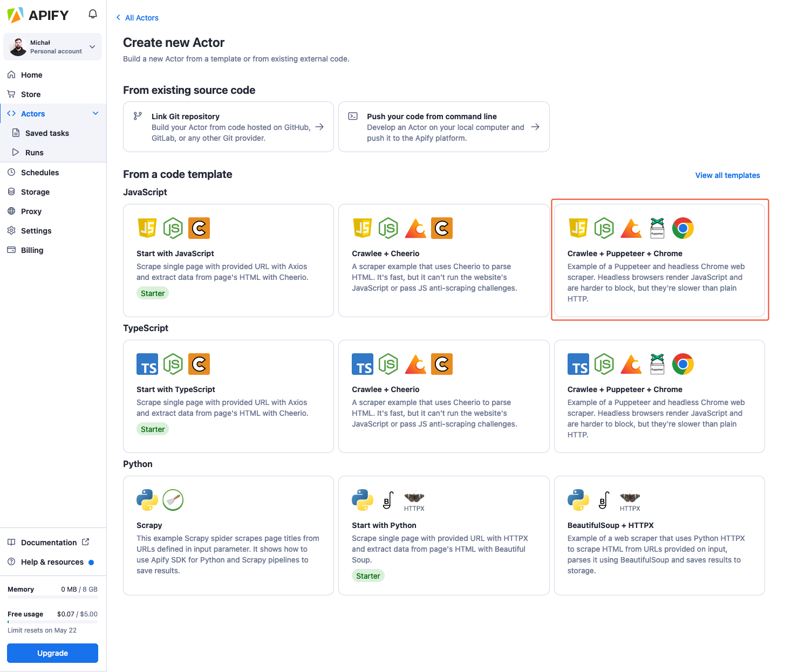The width and height of the screenshot is (785, 672).
Task: Open View all templates link
Action: click(x=727, y=175)
